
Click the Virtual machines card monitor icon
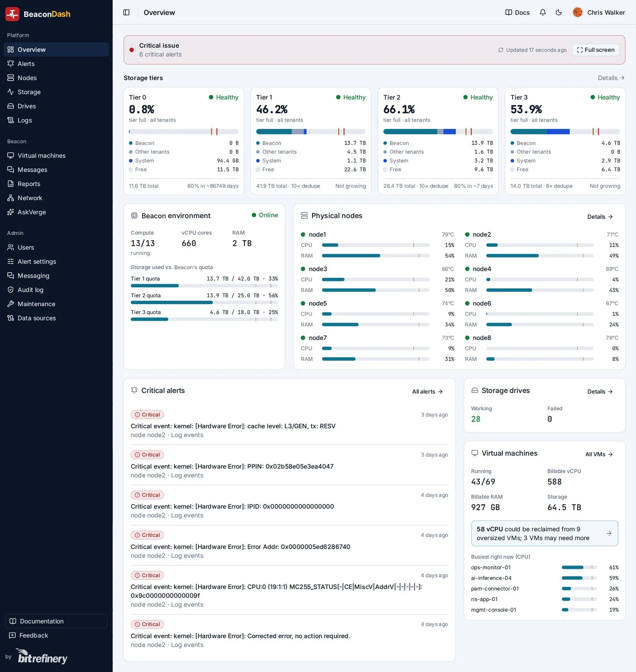point(474,453)
